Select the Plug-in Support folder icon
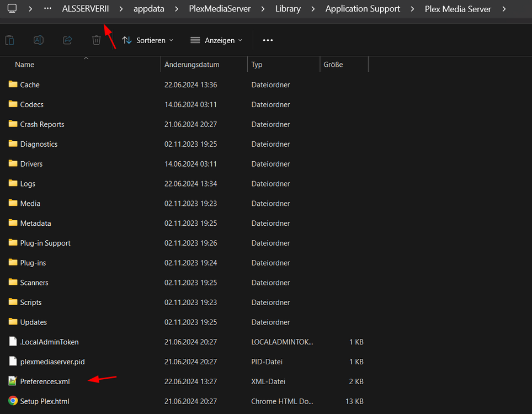The width and height of the screenshot is (532, 414). [x=13, y=242]
